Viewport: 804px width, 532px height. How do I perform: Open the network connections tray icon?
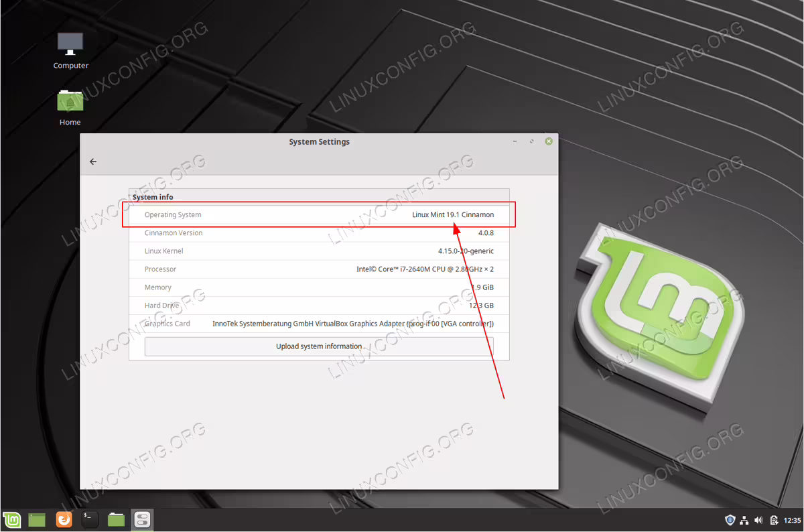(x=745, y=520)
